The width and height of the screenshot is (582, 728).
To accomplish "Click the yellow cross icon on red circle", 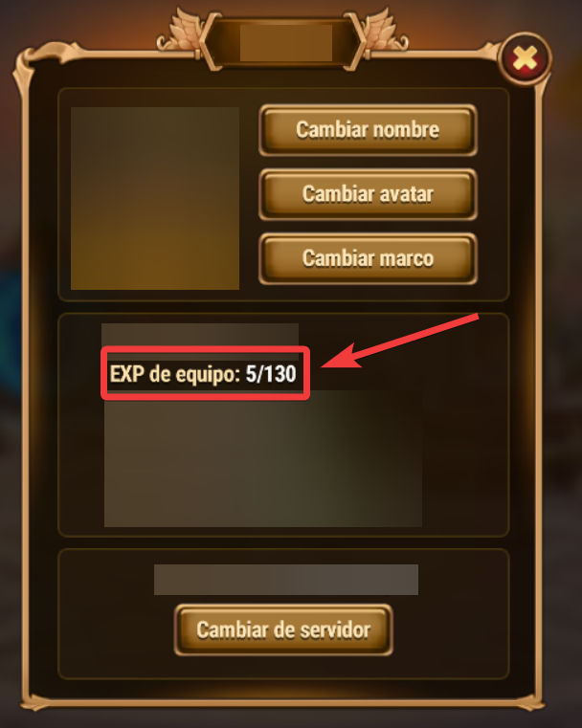I will point(525,59).
